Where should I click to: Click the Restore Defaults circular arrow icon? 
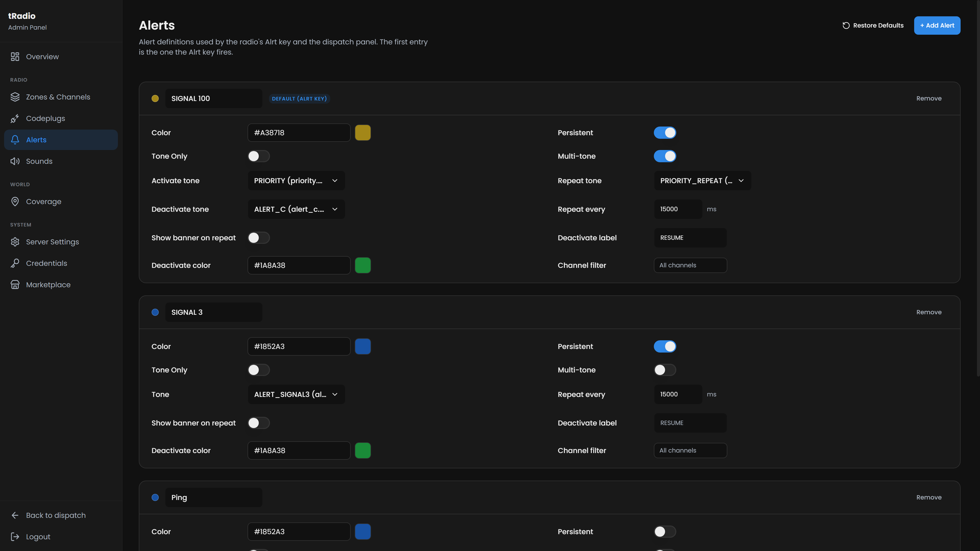pos(846,26)
